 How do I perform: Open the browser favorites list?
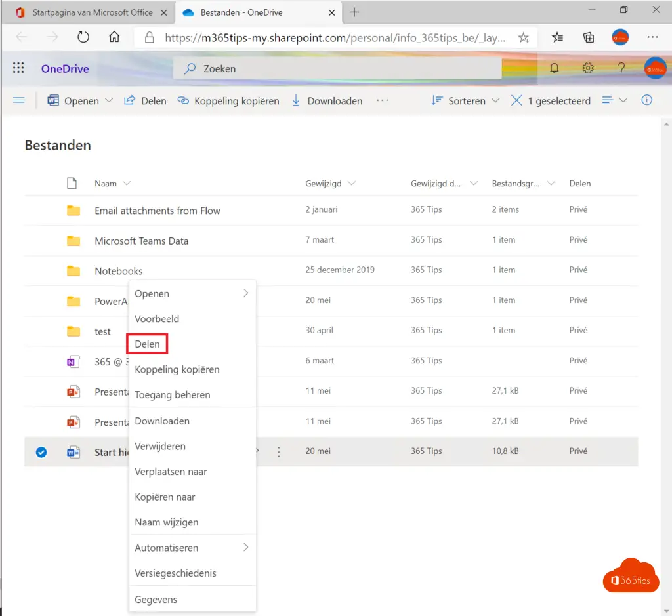[557, 37]
